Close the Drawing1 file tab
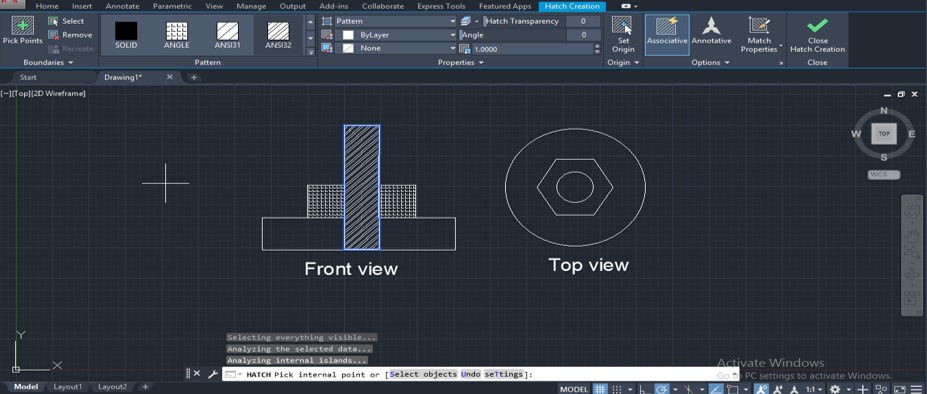This screenshot has width=927, height=394. coord(170,77)
